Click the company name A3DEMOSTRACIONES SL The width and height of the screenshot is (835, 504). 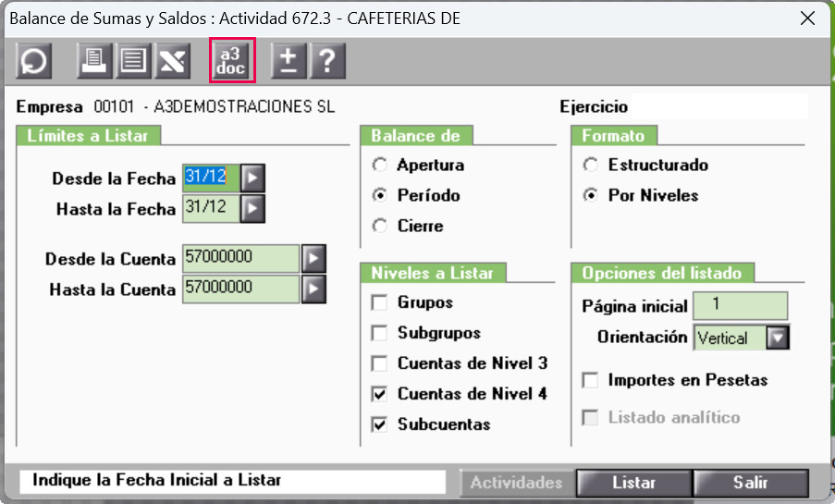tap(244, 106)
